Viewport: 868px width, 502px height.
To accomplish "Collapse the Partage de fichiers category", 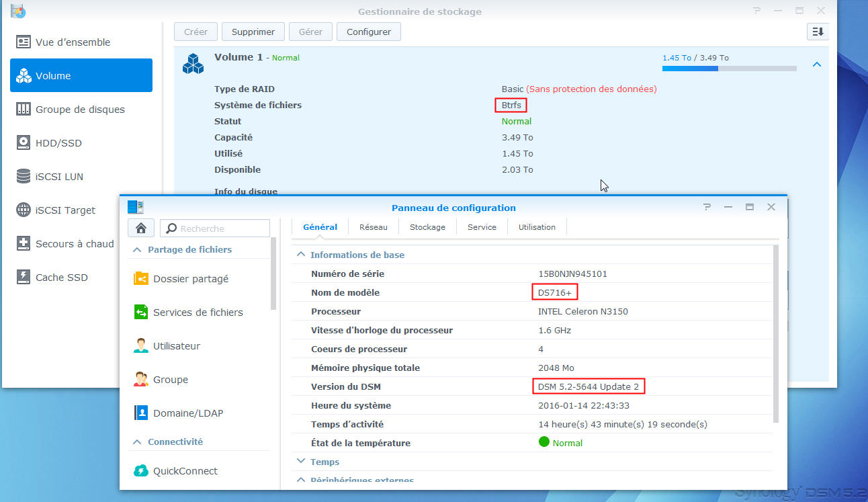I will pyautogui.click(x=137, y=250).
